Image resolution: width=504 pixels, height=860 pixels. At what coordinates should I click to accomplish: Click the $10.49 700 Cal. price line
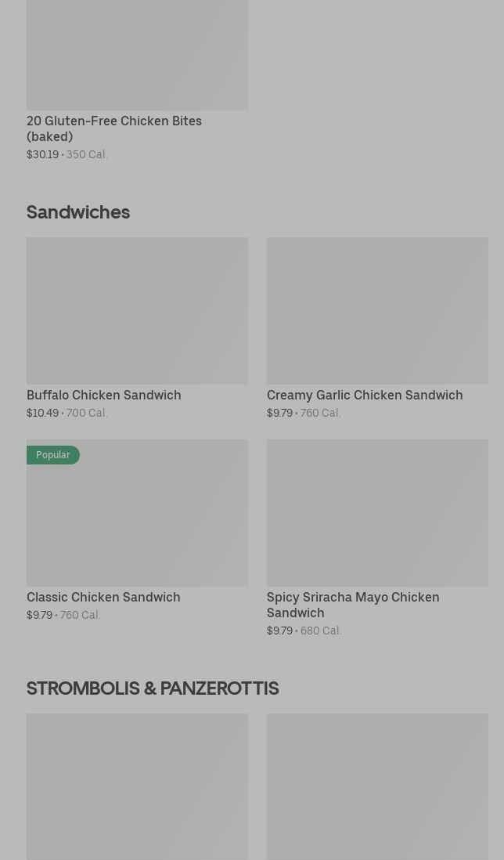pyautogui.click(x=67, y=414)
